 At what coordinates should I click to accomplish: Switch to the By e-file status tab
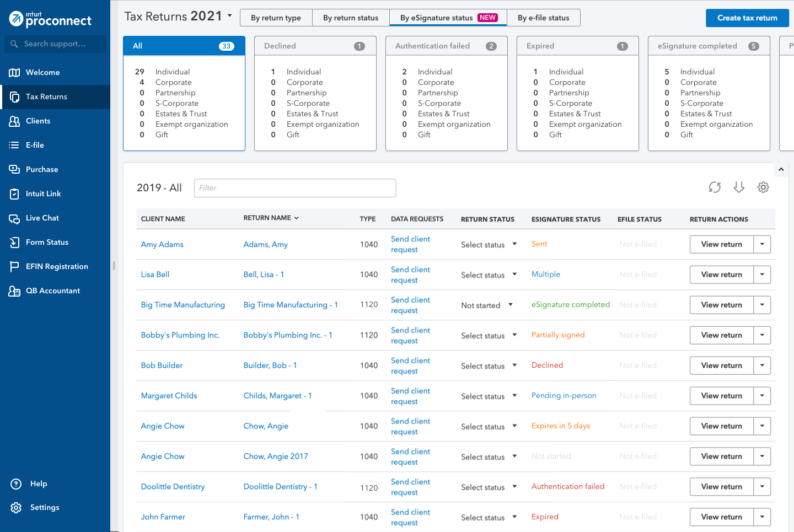(543, 18)
